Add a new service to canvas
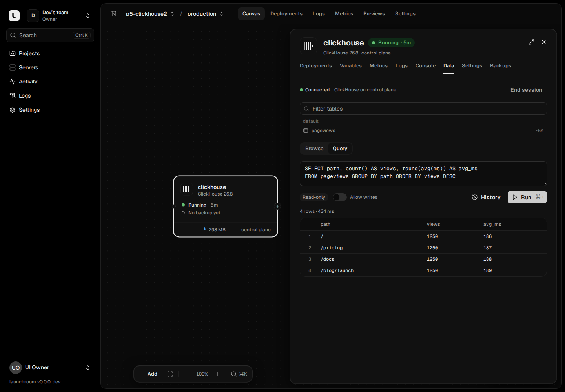Image resolution: width=565 pixels, height=392 pixels. pyautogui.click(x=149, y=374)
